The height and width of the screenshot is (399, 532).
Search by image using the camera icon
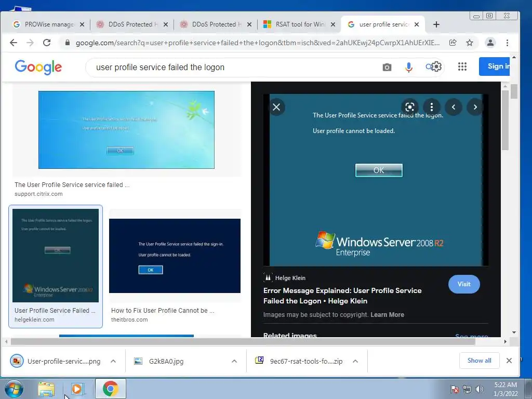coord(387,67)
